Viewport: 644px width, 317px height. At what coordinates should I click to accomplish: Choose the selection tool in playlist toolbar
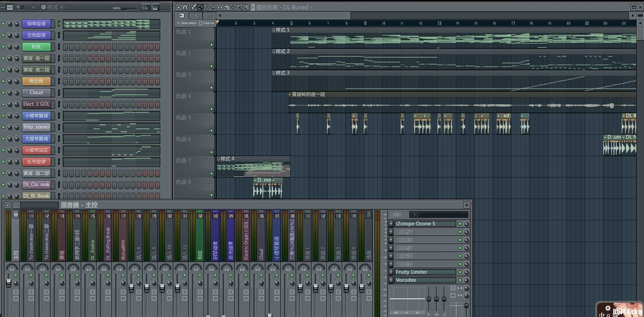(233, 7)
